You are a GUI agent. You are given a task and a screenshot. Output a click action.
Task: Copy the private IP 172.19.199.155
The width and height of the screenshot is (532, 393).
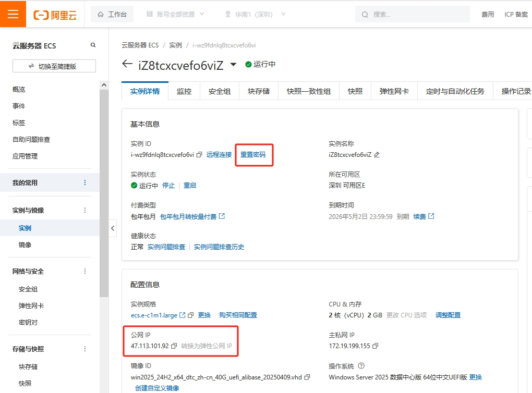375,346
